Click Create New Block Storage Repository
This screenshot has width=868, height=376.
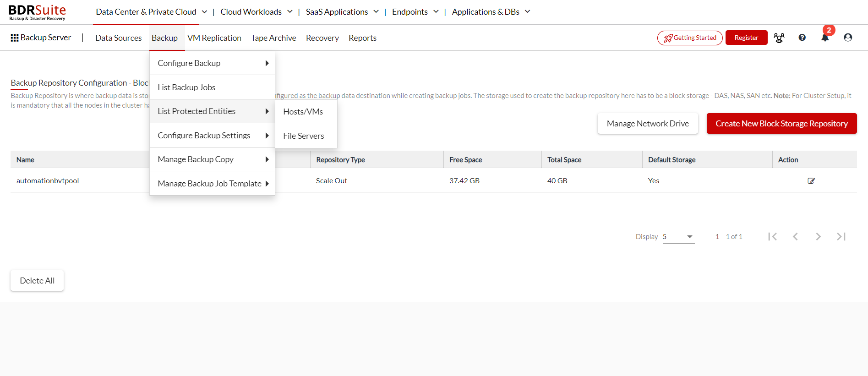(x=781, y=124)
